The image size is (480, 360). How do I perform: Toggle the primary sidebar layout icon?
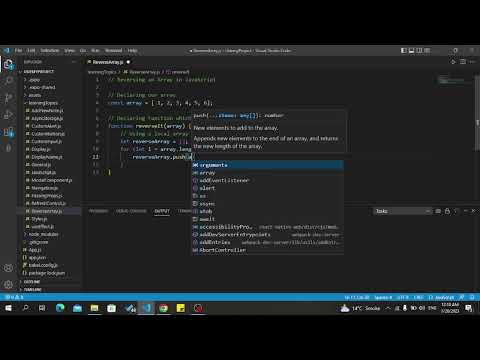pos(404,51)
